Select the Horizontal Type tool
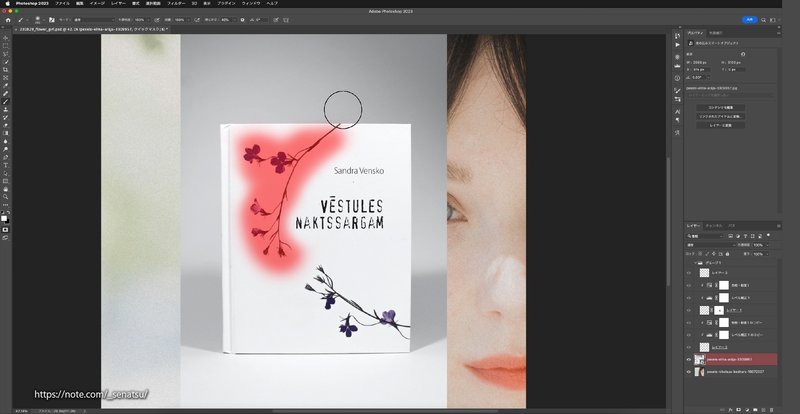The height and width of the screenshot is (414, 800). (x=6, y=165)
